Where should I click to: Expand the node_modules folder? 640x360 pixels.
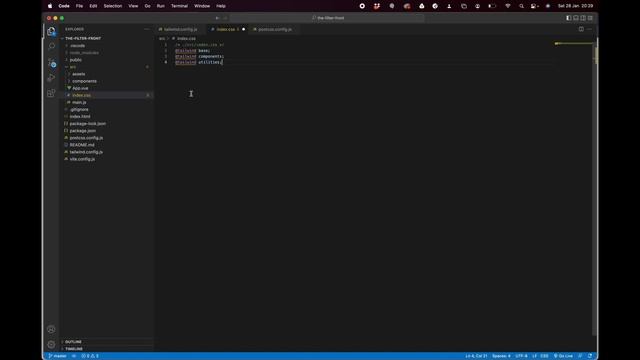click(x=84, y=53)
